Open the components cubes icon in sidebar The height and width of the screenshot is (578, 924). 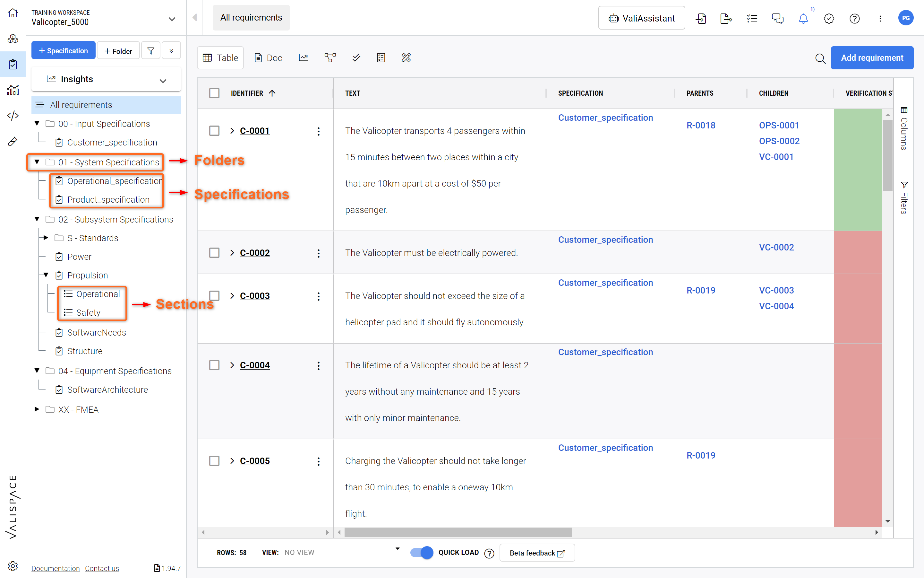pyautogui.click(x=13, y=39)
